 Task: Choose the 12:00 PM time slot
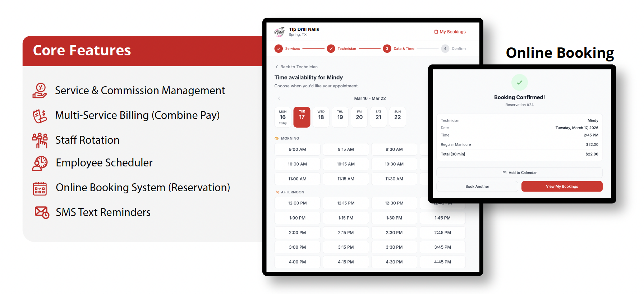point(297,203)
